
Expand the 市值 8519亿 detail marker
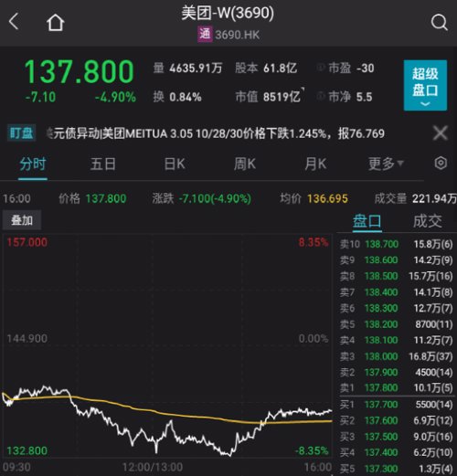tap(303, 89)
